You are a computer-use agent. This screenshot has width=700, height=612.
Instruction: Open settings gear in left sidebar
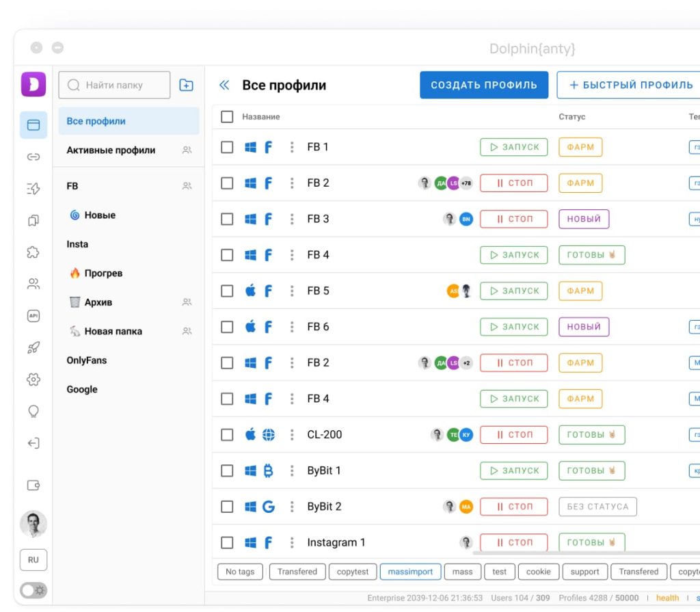coord(33,380)
